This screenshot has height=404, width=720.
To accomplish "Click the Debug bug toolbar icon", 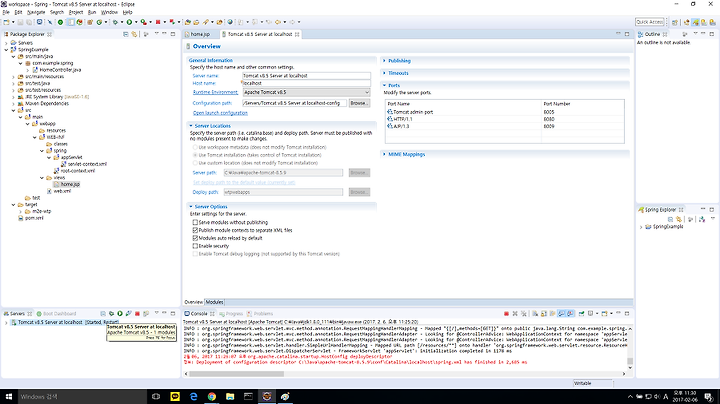I will pos(115,22).
